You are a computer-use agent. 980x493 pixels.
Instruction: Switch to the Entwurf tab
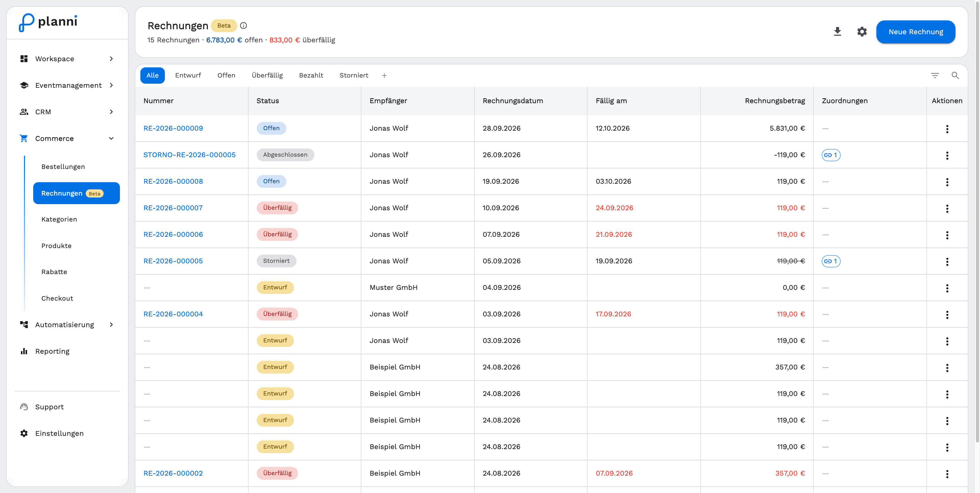188,75
